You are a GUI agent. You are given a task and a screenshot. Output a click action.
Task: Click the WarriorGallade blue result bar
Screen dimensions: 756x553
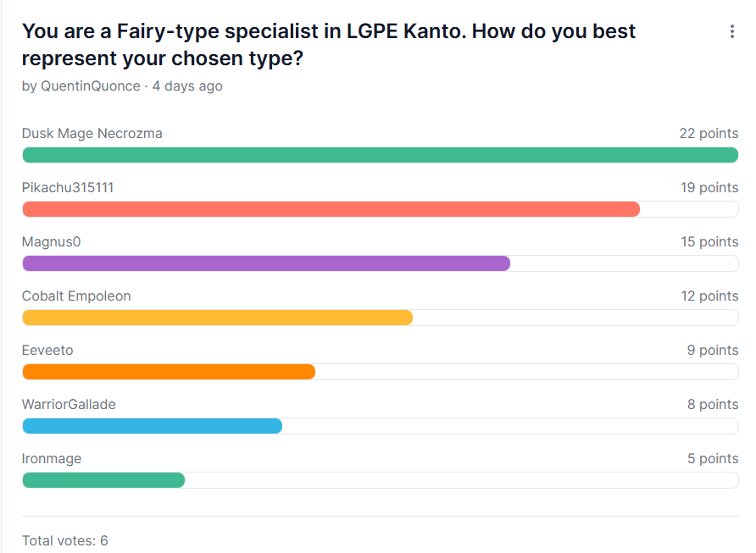[x=153, y=426]
